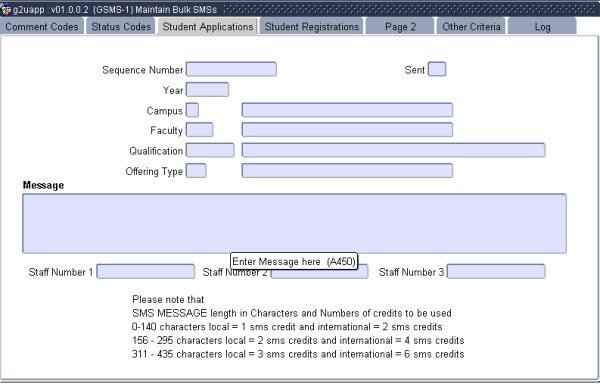Click the Sequence Number field
Viewport: 600px width, 384px height.
click(231, 69)
